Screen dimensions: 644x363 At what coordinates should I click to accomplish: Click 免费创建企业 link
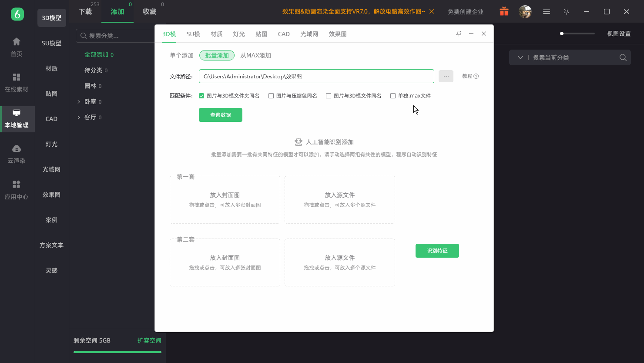(x=466, y=12)
